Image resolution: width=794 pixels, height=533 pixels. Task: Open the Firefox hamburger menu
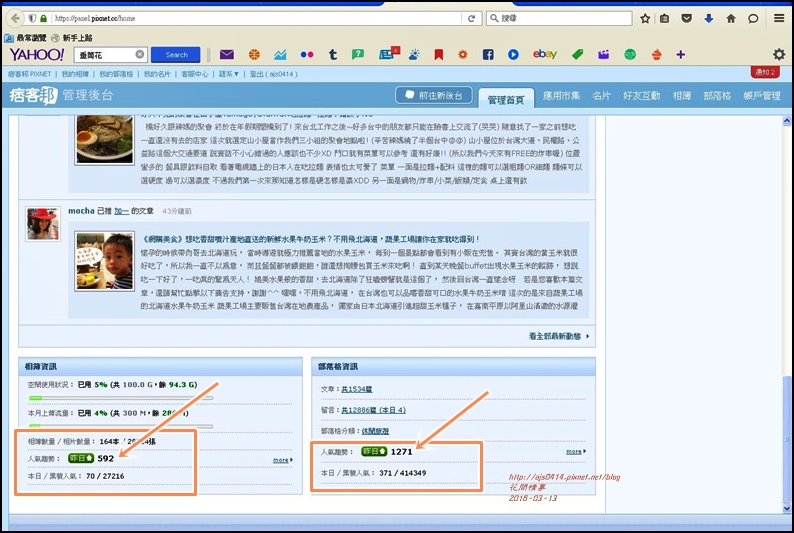(779, 18)
